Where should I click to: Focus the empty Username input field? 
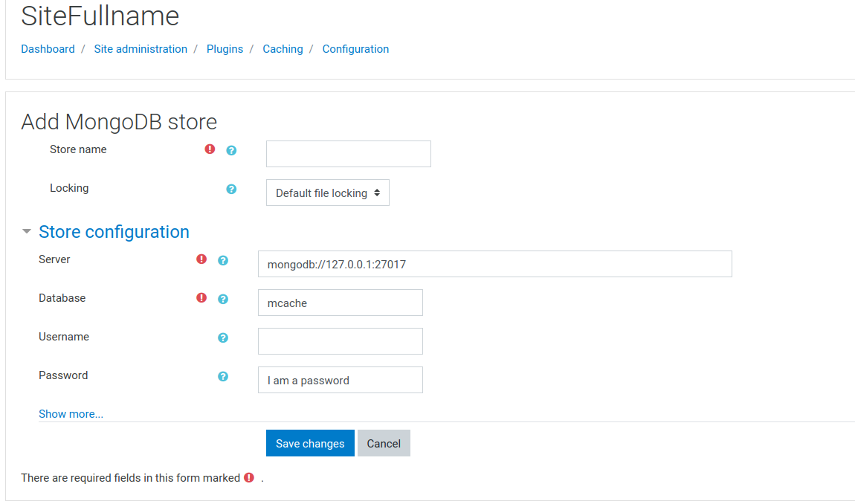pos(341,341)
